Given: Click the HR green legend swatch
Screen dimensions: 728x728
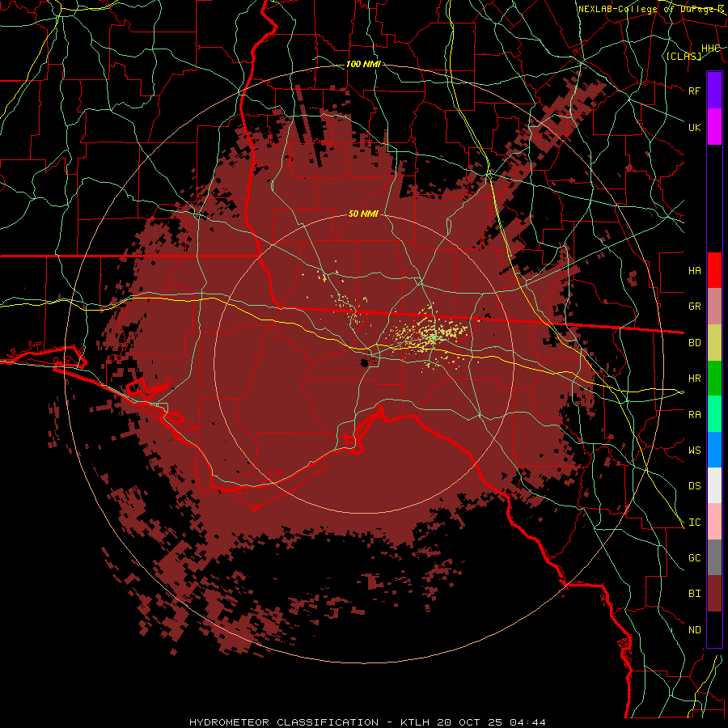Looking at the screenshot, I should (714, 378).
